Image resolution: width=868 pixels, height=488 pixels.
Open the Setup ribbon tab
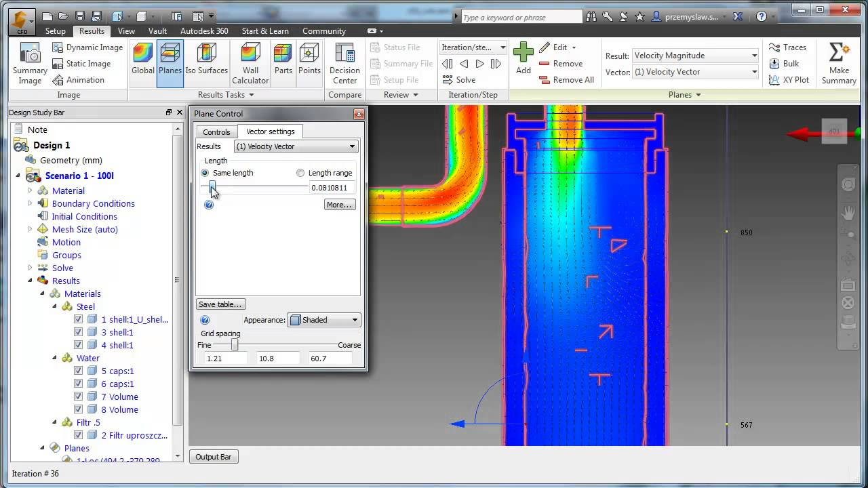tap(56, 31)
